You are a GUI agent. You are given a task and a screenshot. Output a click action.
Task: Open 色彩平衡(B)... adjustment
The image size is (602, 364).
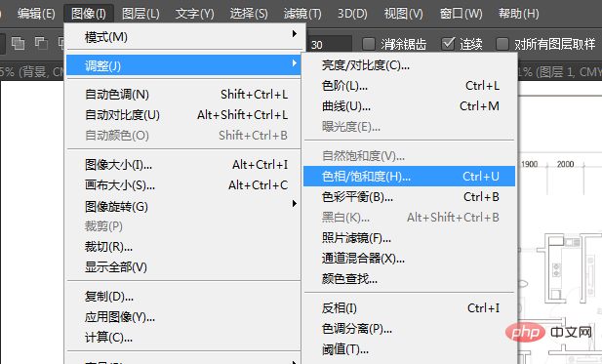pyautogui.click(x=409, y=197)
